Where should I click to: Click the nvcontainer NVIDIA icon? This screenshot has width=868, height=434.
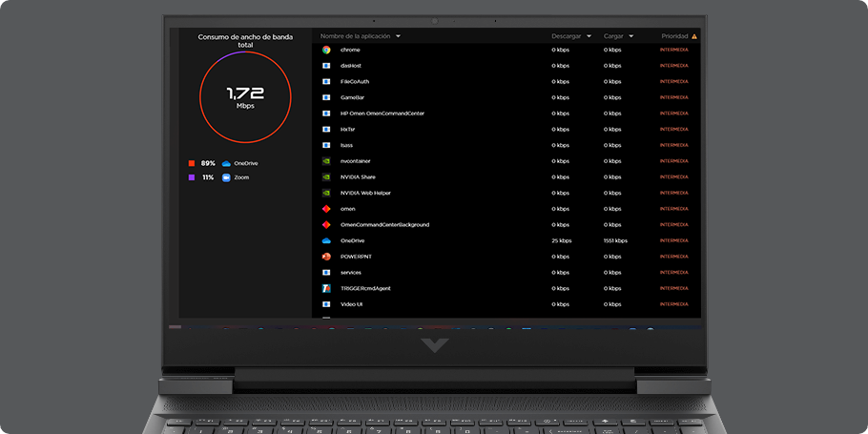pos(326,161)
